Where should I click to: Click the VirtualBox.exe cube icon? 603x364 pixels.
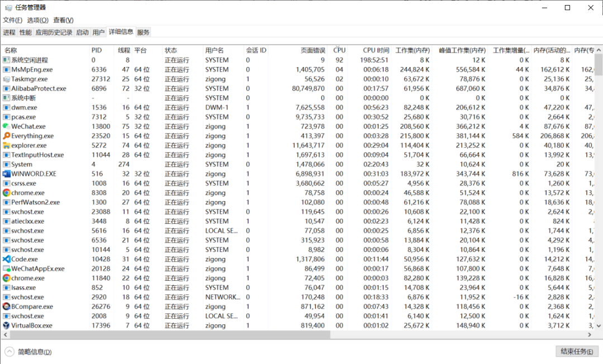coord(6,325)
